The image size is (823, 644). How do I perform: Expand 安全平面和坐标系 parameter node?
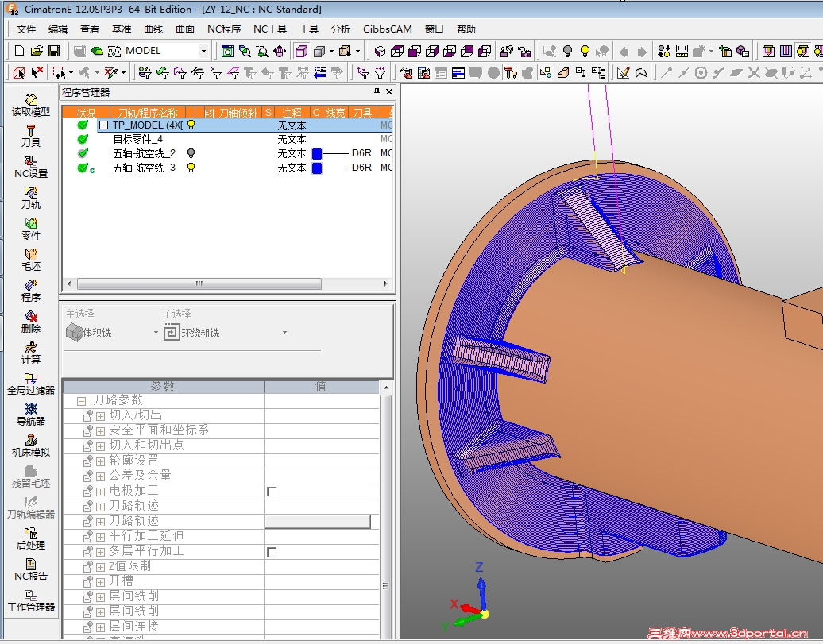[x=101, y=431]
